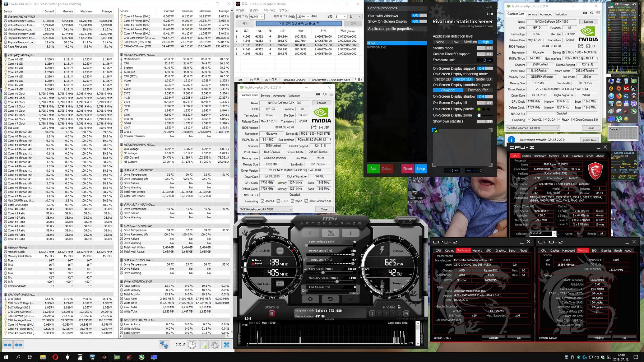Select Raster 3D rendering mode

click(x=482, y=79)
